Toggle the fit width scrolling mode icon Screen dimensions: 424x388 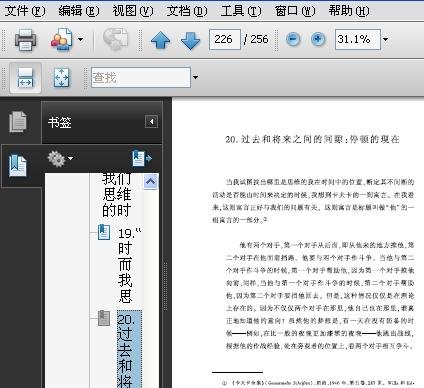tap(26, 78)
